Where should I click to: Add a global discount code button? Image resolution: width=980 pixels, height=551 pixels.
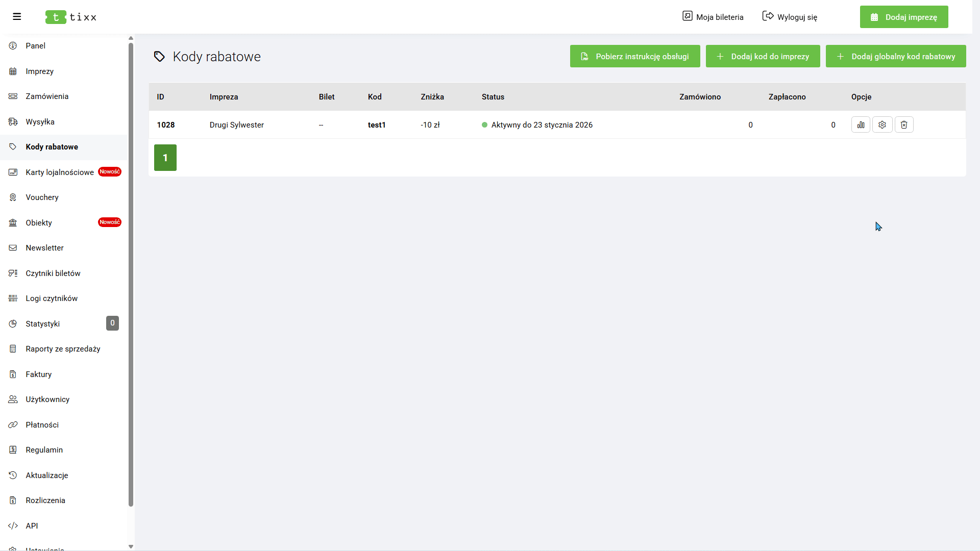(895, 56)
